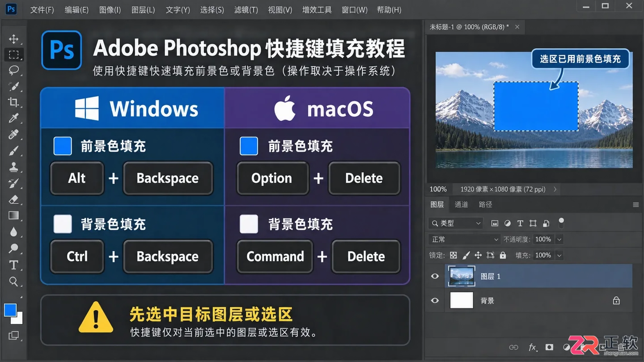The height and width of the screenshot is (362, 644).
Task: Click the link layers chain icon
Action: (x=514, y=347)
